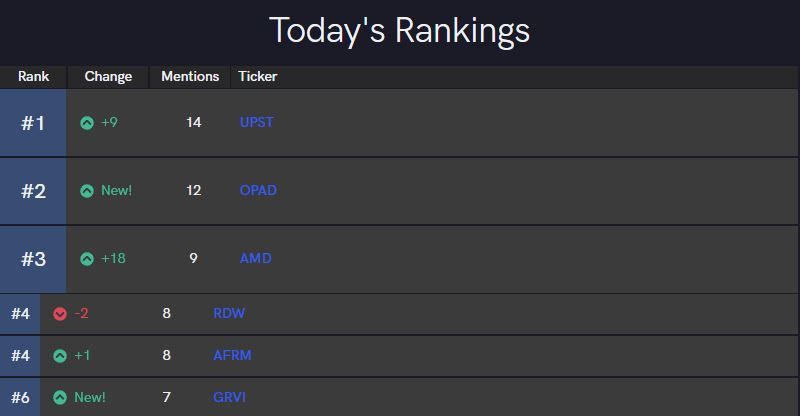Click the Today's Rankings heading
This screenshot has width=800, height=416.
(399, 30)
